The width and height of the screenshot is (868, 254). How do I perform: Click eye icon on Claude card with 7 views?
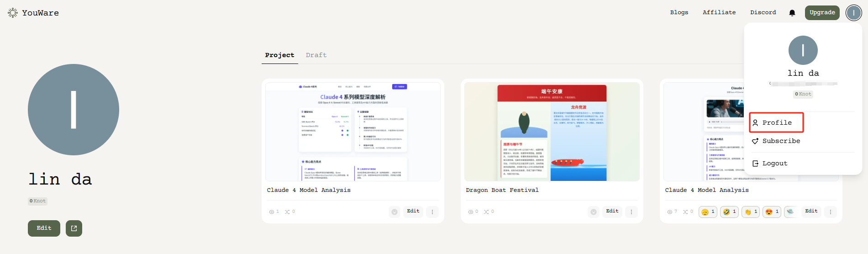tap(669, 212)
